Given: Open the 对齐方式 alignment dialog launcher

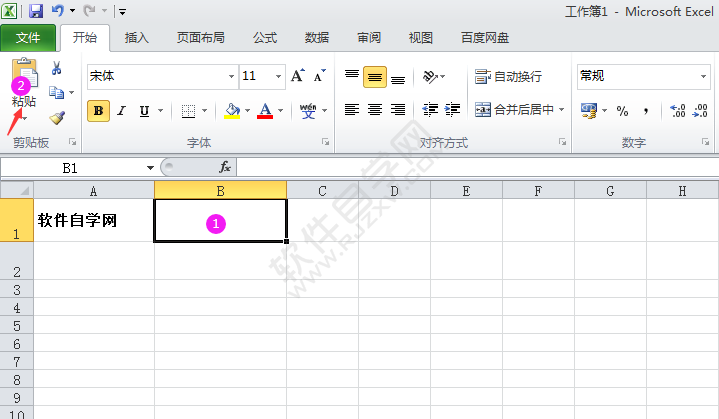Looking at the screenshot, I should point(562,142).
